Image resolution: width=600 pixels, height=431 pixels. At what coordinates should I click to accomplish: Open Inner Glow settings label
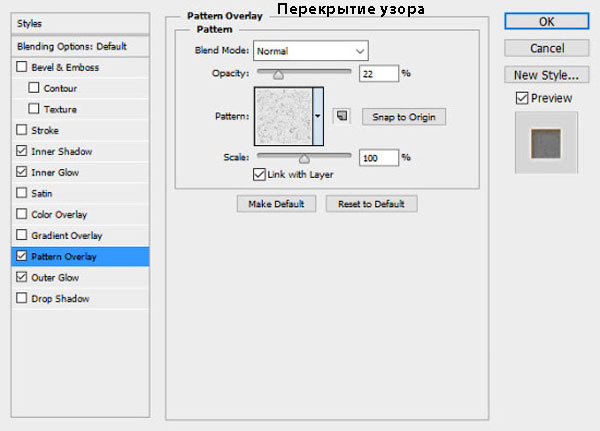[x=55, y=173]
